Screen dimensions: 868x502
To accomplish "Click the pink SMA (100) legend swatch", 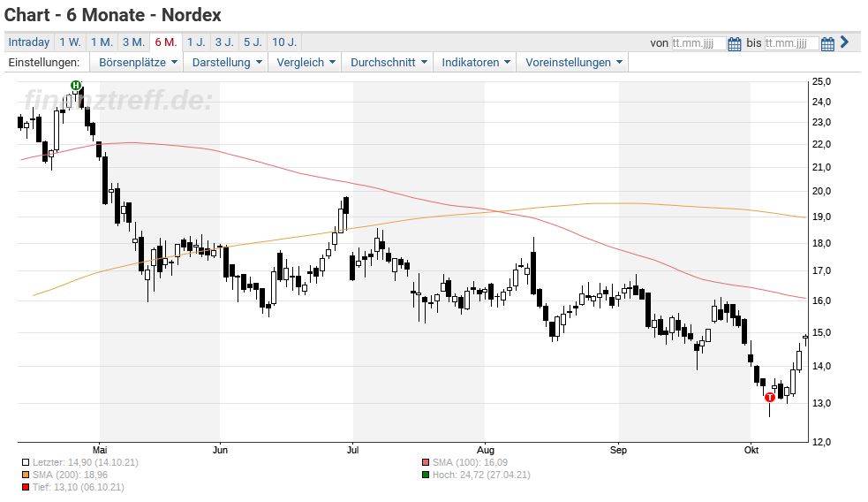I will point(425,462).
